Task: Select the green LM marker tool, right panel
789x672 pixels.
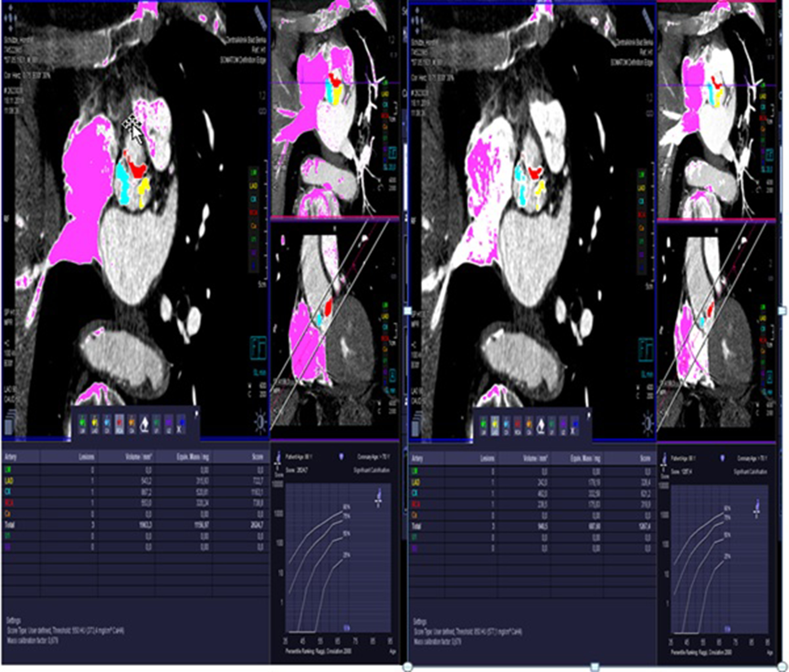Action: (483, 425)
